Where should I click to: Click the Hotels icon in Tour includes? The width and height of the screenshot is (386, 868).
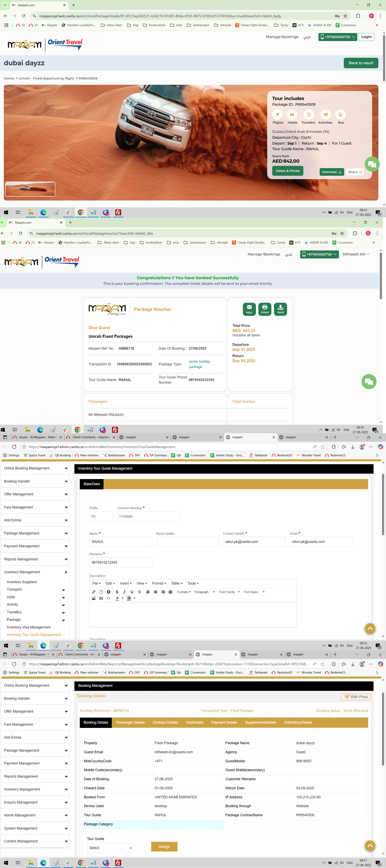(292, 115)
